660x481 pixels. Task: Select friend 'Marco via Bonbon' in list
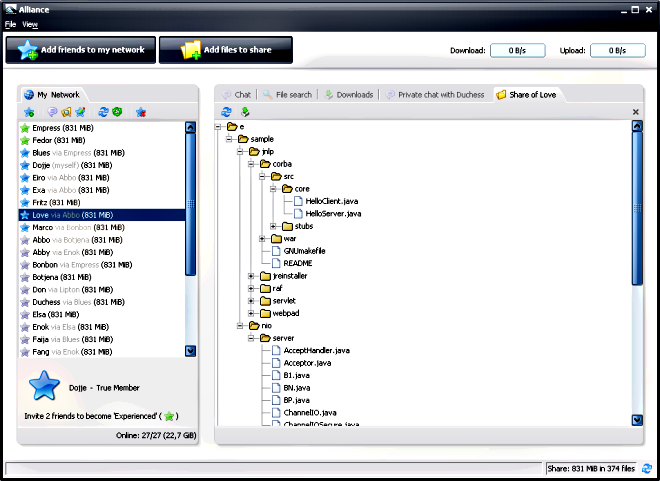coord(102,227)
